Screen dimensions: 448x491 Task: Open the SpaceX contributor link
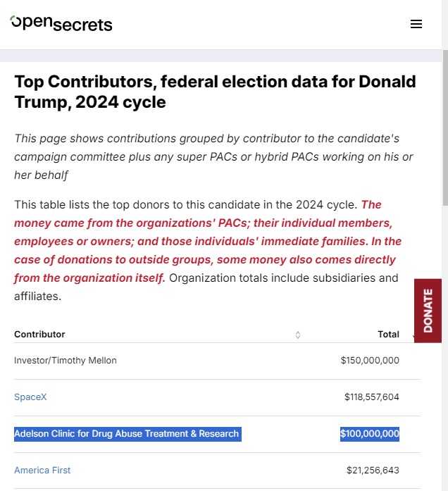click(30, 397)
